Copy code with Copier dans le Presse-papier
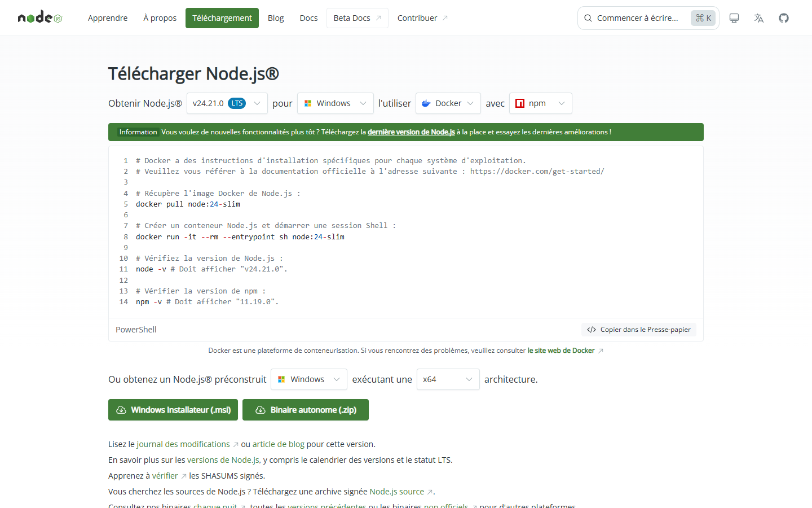Viewport: 812px width, 508px height. pos(639,330)
